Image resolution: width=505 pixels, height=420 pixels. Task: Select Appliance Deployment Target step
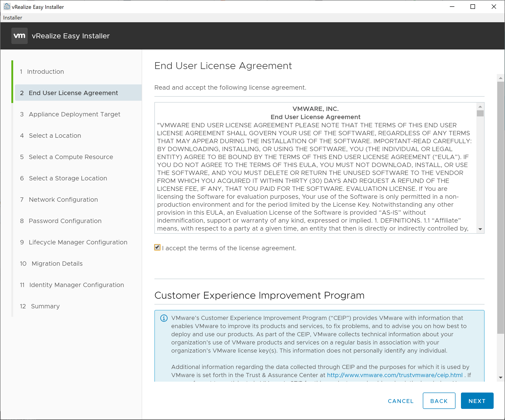(74, 114)
